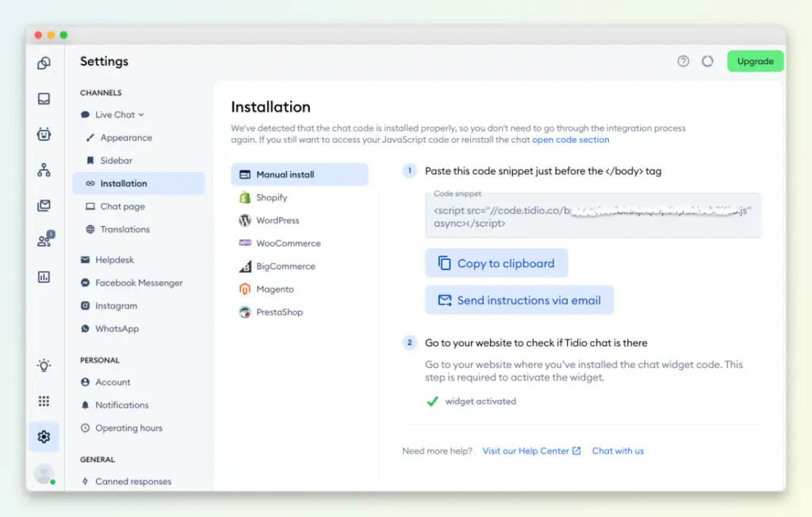Open the Campaigns envelope icon
The width and height of the screenshot is (812, 517).
coord(44,206)
